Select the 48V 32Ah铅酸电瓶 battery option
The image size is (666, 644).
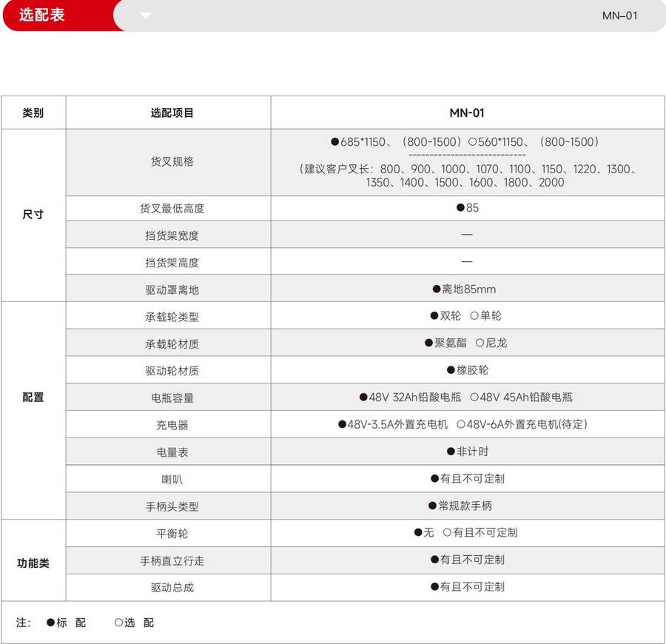[410, 398]
